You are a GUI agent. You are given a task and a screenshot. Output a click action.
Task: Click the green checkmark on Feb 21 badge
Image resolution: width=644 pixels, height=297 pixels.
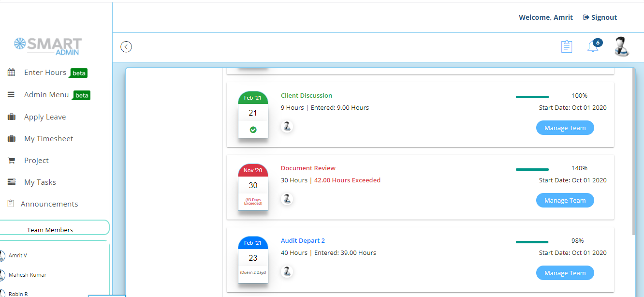tap(253, 130)
